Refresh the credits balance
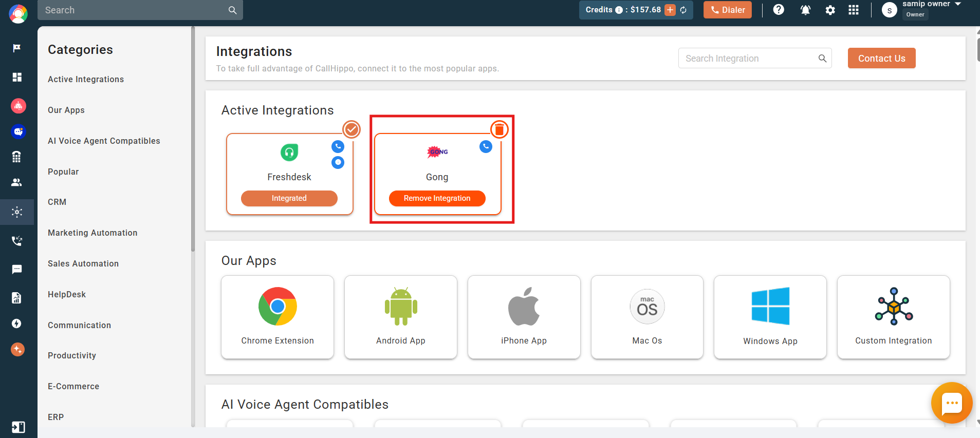 (x=683, y=10)
